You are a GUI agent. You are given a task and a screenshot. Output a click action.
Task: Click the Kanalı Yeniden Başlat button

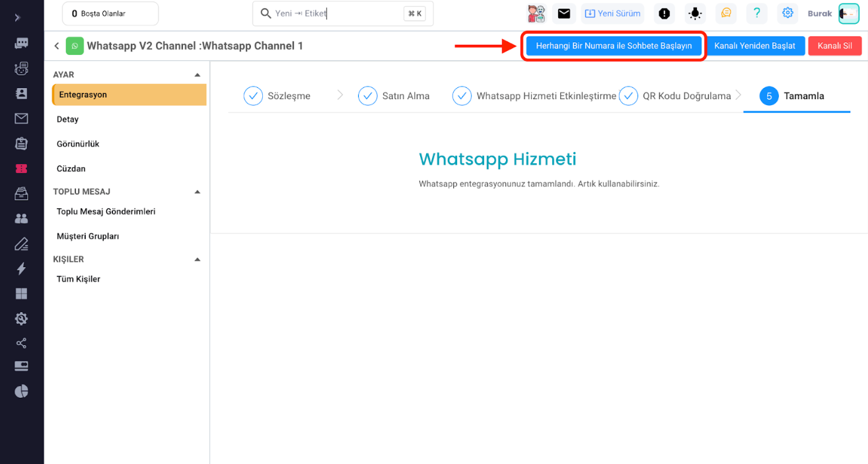point(755,46)
